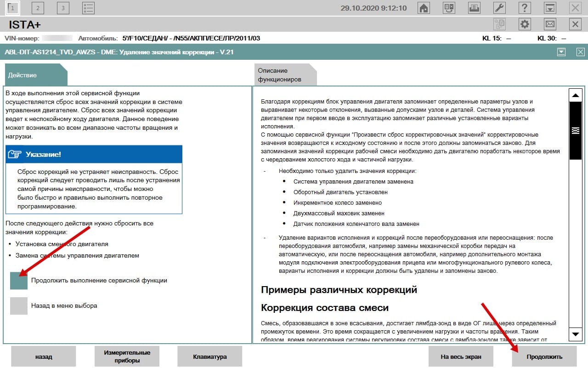This screenshot has width=588, height=368.
Task: Open Измерительные приборы
Action: (127, 356)
